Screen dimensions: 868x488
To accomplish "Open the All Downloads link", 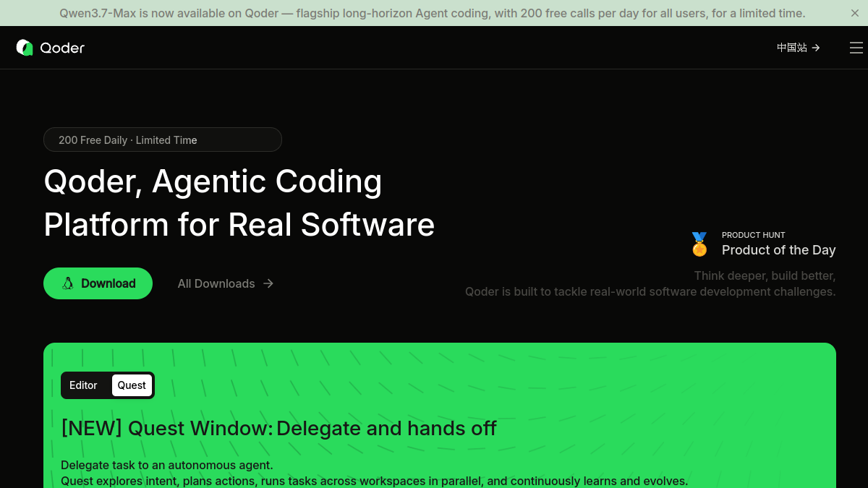I will pyautogui.click(x=226, y=283).
